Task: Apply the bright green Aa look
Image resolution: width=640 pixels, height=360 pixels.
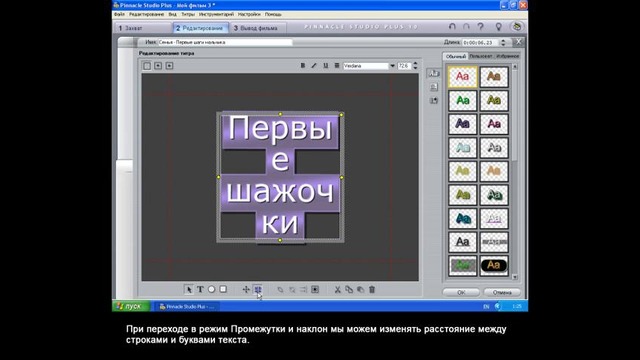Action: (462, 100)
